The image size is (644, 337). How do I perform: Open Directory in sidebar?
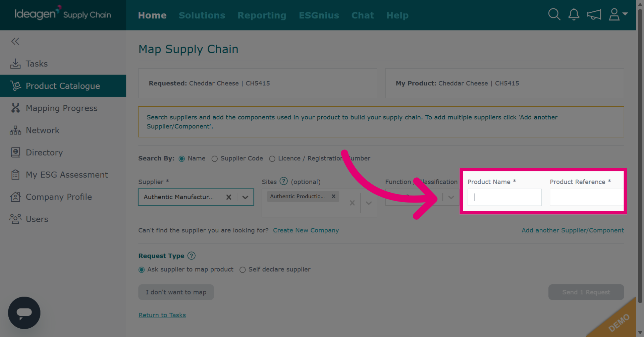[63, 152]
